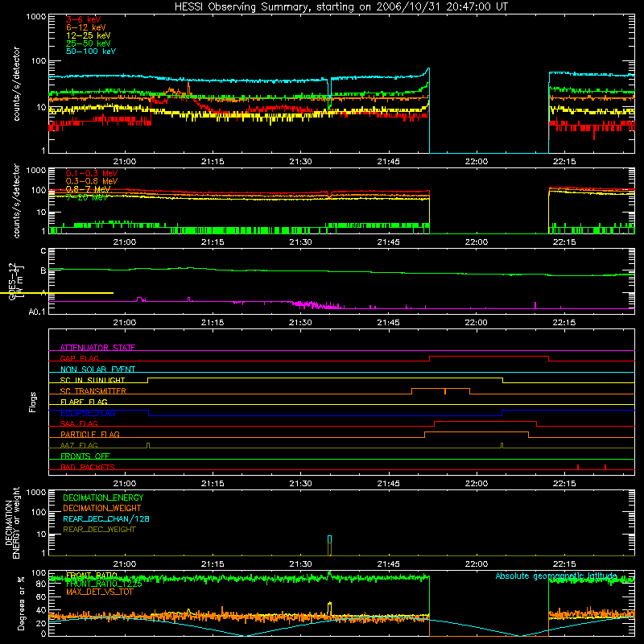Click the FRONT_RATIO legend label
The width and height of the screenshot is (644, 644).
click(x=92, y=576)
